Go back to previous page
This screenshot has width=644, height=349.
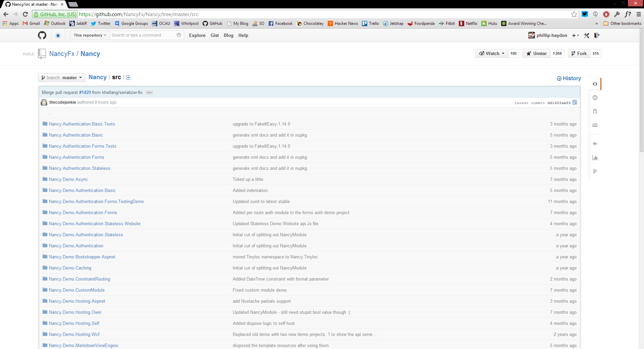point(6,14)
